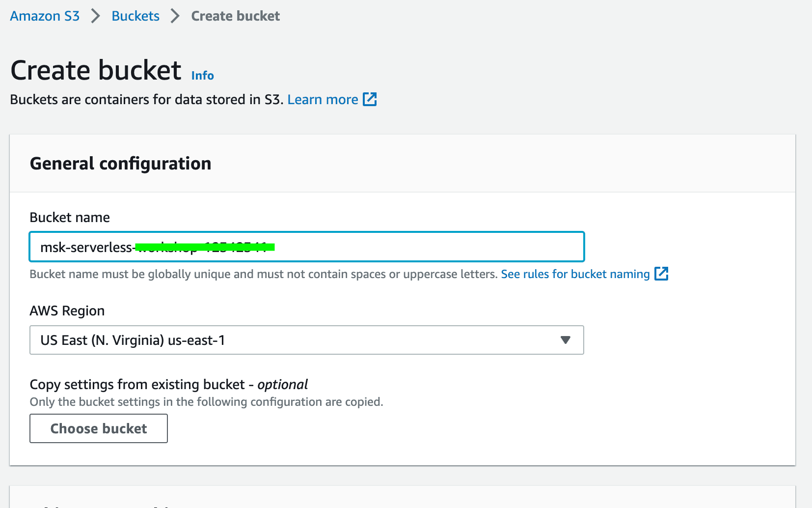Click the Choose bucket button

(x=99, y=428)
